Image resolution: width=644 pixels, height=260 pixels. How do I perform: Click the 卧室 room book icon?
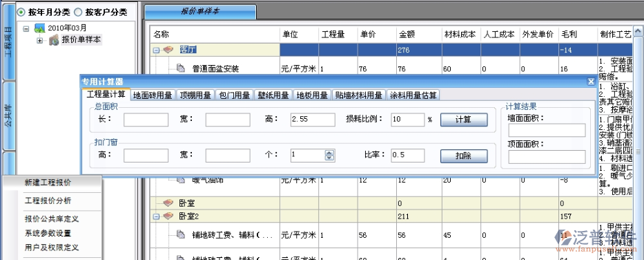point(168,203)
